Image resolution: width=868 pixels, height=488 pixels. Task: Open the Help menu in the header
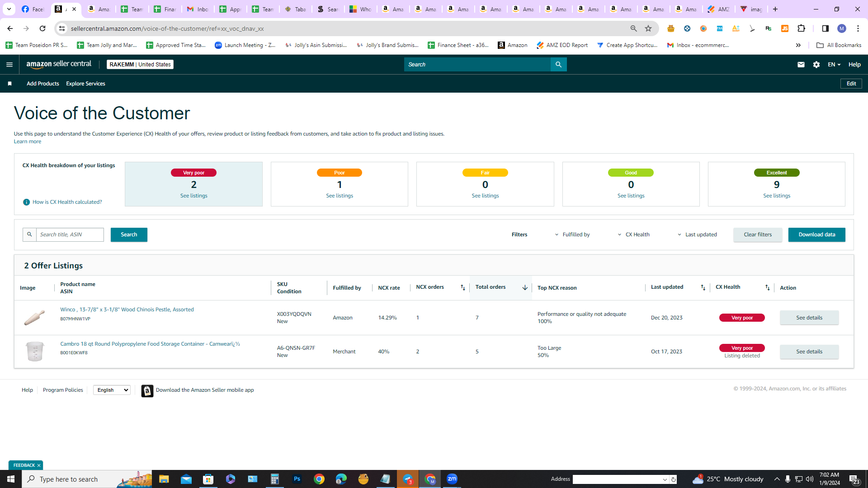click(854, 65)
